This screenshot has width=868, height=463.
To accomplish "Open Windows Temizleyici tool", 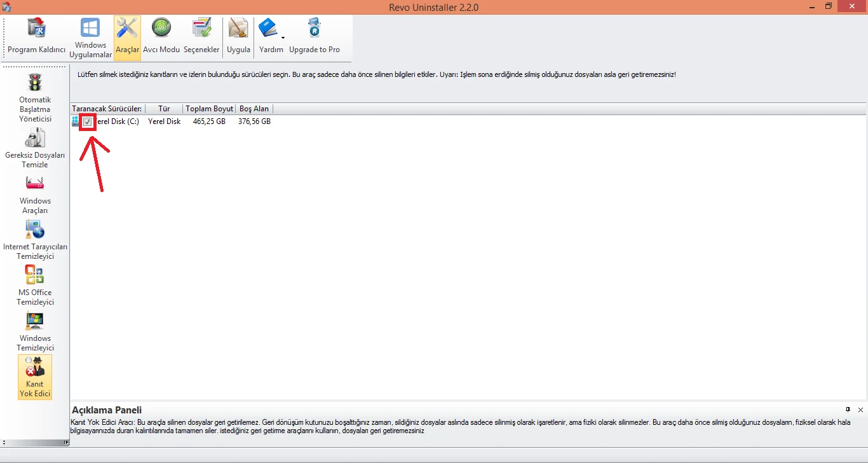I will click(x=35, y=331).
